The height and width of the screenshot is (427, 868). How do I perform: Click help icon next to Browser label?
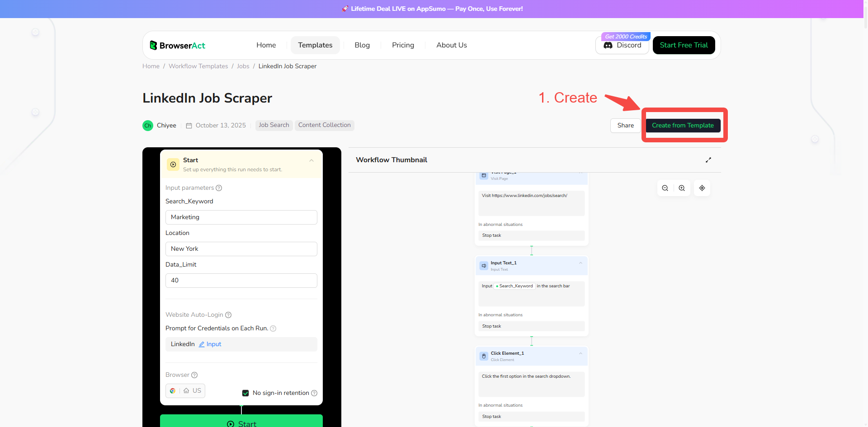coord(194,375)
